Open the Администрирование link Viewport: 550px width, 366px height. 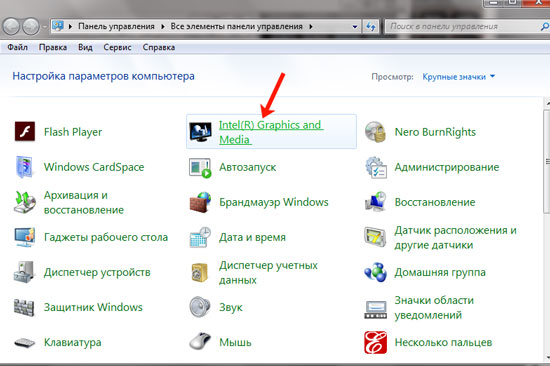tap(447, 167)
